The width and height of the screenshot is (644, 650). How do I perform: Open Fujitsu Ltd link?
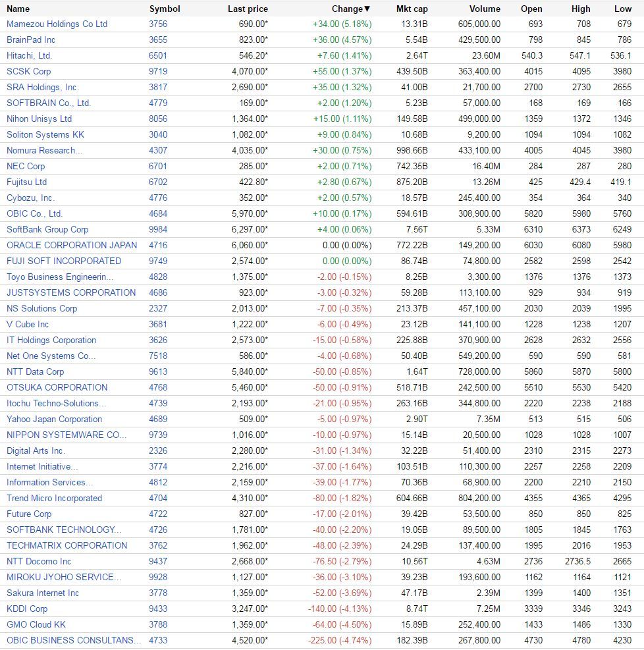pos(26,182)
